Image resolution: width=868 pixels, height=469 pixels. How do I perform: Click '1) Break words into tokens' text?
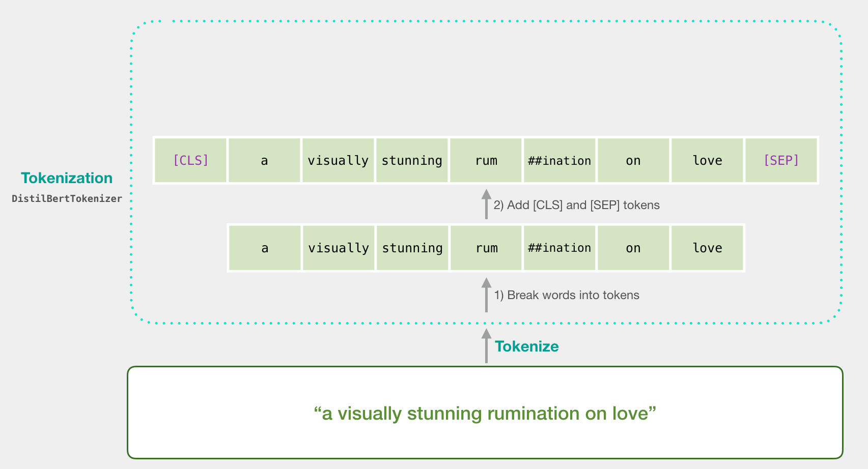click(x=567, y=295)
